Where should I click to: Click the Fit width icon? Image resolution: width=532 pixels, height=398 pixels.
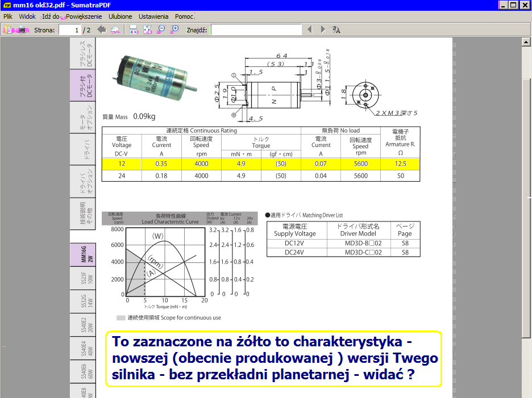(134, 30)
